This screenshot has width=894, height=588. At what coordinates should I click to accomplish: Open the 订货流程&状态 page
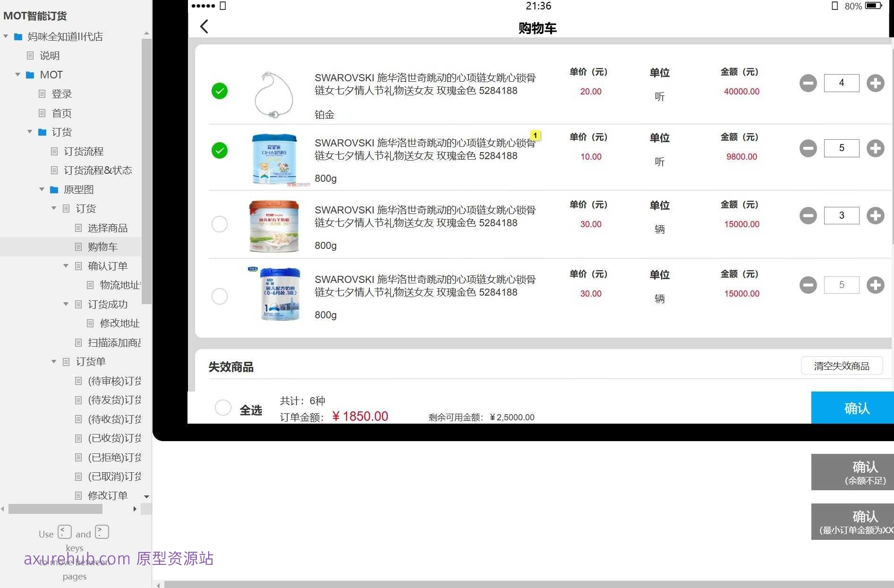point(98,170)
